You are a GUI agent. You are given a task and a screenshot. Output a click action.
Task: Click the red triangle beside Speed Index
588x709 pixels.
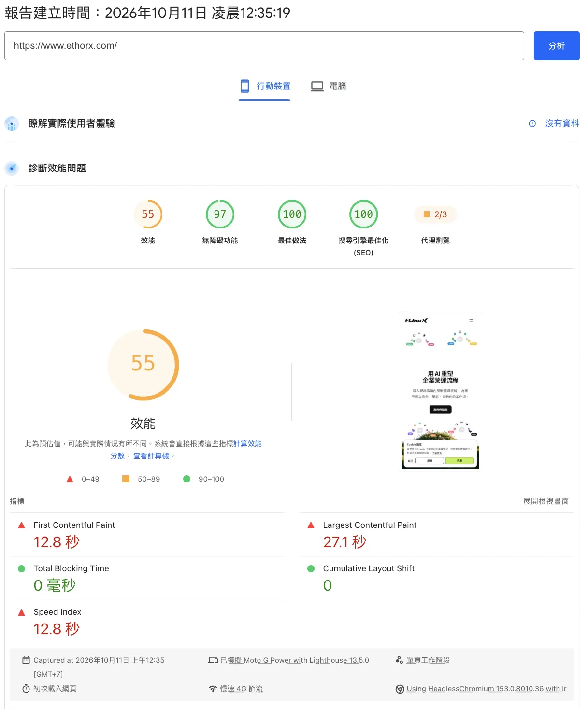[21, 612]
